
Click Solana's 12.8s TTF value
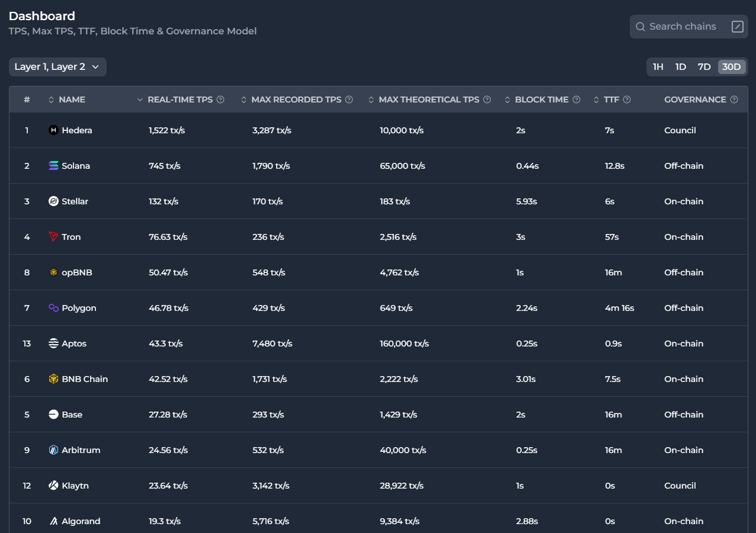(615, 166)
